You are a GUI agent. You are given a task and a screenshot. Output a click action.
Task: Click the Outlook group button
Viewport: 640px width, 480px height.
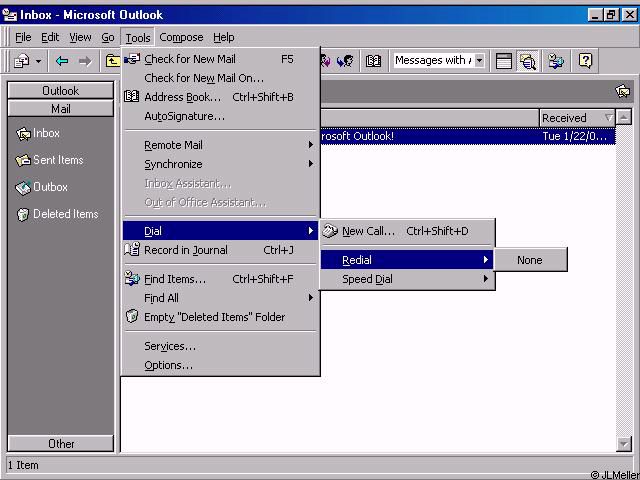click(60, 91)
